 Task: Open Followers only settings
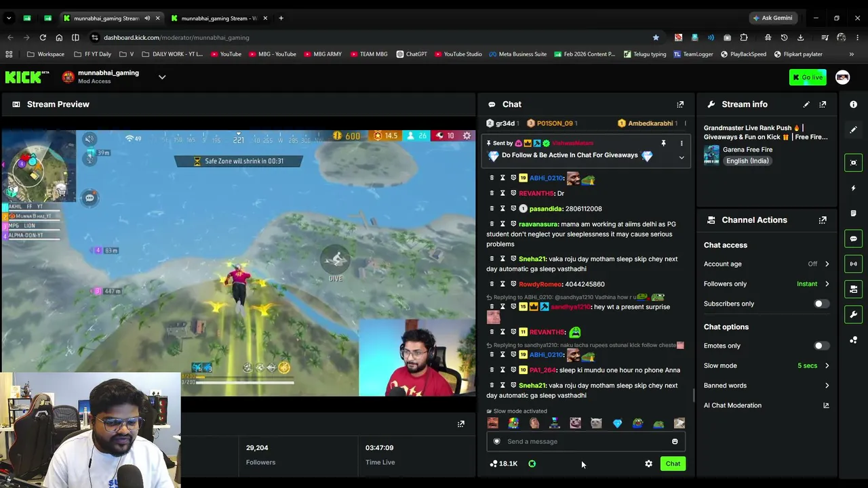[766, 284]
